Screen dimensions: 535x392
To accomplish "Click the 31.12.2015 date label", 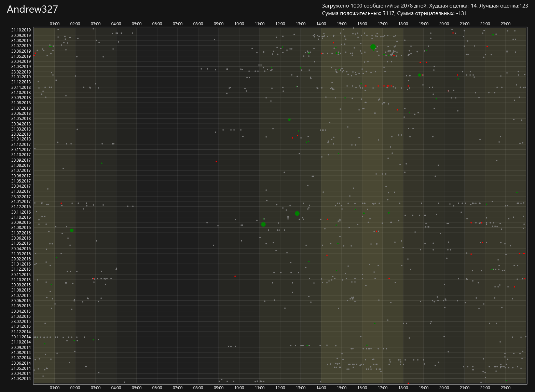I will click(21, 269).
